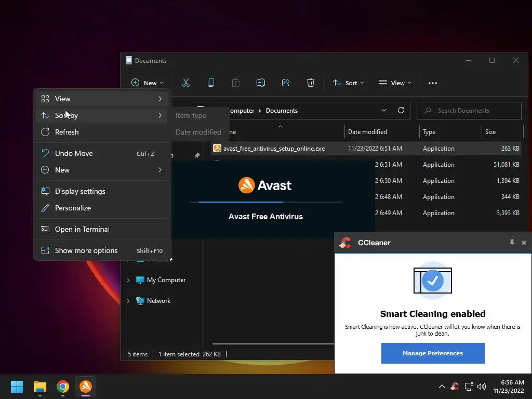Click the 1,394 KB size cell
This screenshot has width=532, height=399.
tap(508, 180)
